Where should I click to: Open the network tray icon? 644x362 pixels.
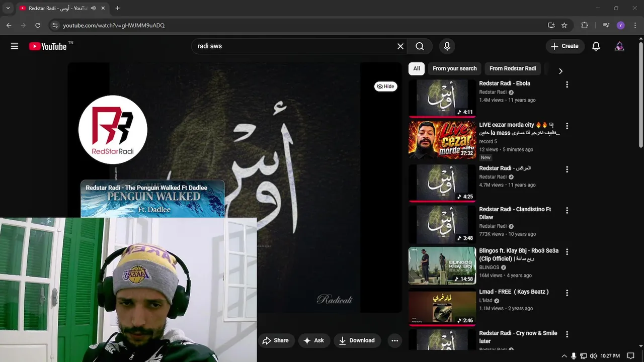(584, 356)
